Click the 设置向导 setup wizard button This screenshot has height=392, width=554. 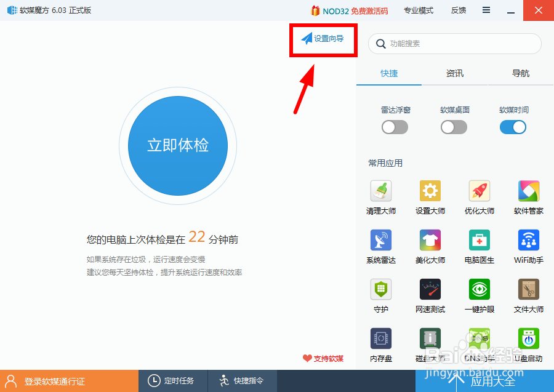(x=323, y=39)
